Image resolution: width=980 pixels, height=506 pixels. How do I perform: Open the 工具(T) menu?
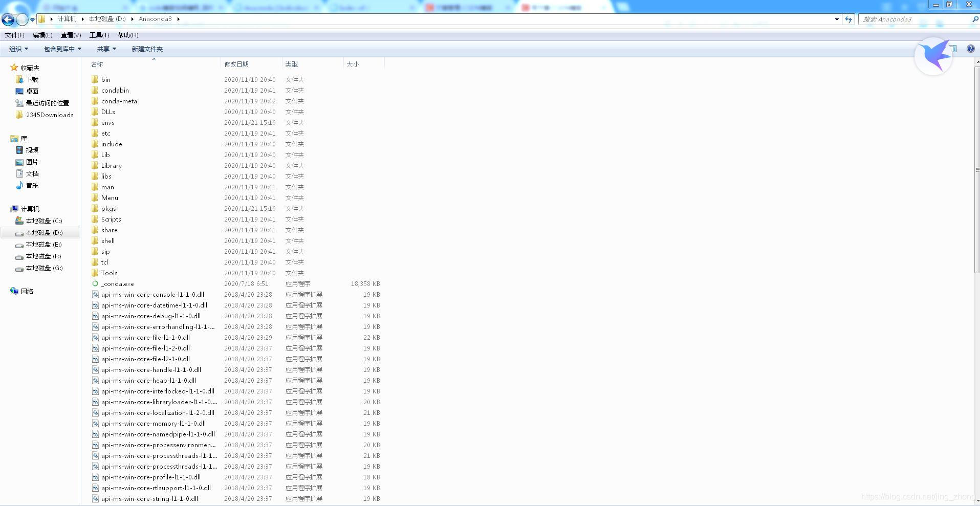[x=99, y=35]
